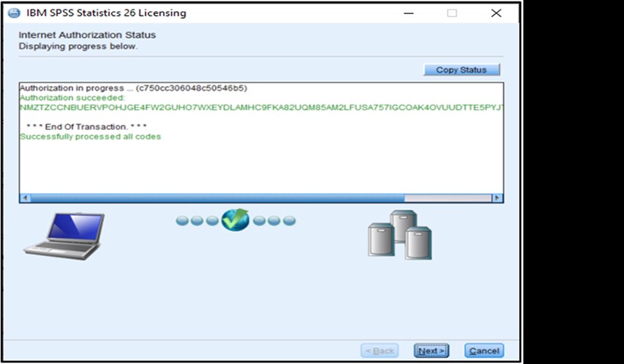Click the '* * * End Of Transaction. * * *' line
The height and width of the screenshot is (364, 624).
coord(87,127)
